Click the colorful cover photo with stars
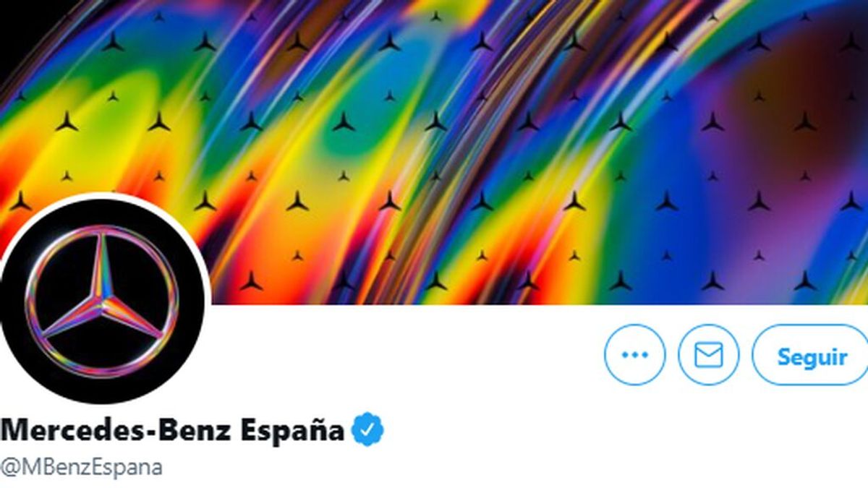The image size is (868, 488). (x=434, y=152)
